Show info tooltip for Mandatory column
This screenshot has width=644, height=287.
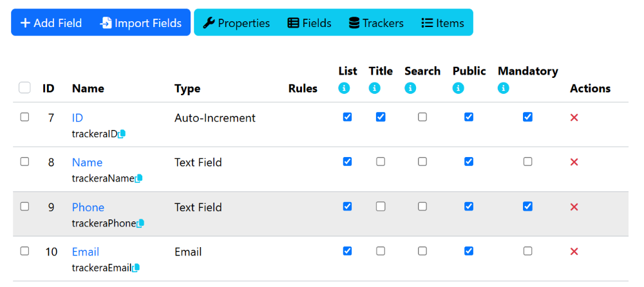tap(504, 88)
